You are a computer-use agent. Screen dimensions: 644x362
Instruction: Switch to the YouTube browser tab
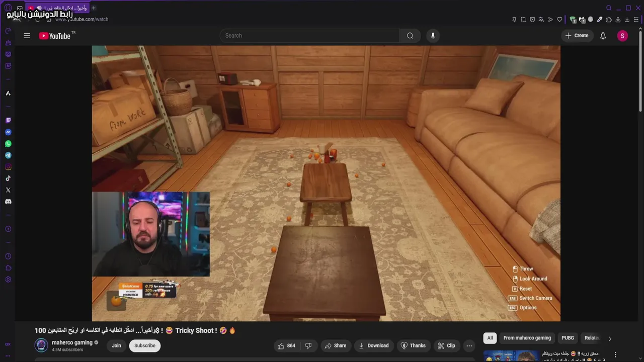pos(58,8)
